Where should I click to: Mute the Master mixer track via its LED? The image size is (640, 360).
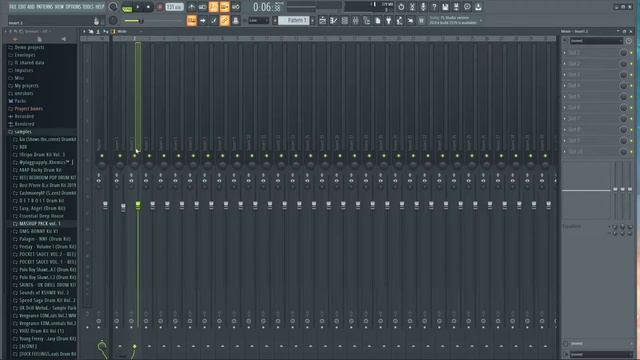tap(102, 156)
